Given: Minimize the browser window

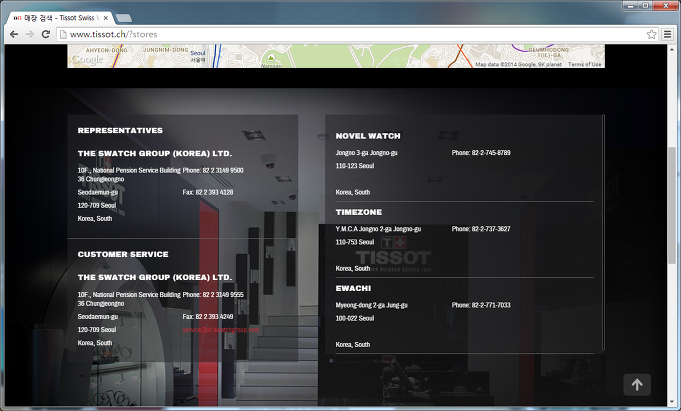Looking at the screenshot, I should tap(631, 6).
